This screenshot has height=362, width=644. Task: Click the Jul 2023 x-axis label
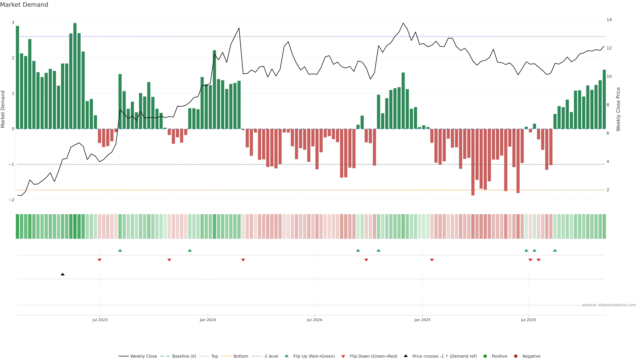[100, 320]
